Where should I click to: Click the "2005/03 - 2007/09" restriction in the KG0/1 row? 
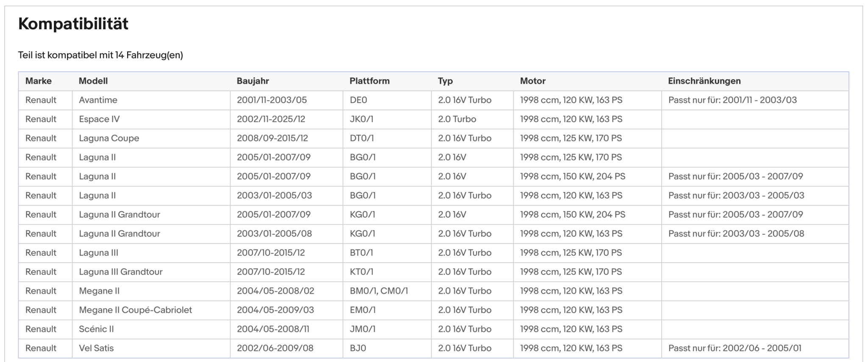coord(736,215)
